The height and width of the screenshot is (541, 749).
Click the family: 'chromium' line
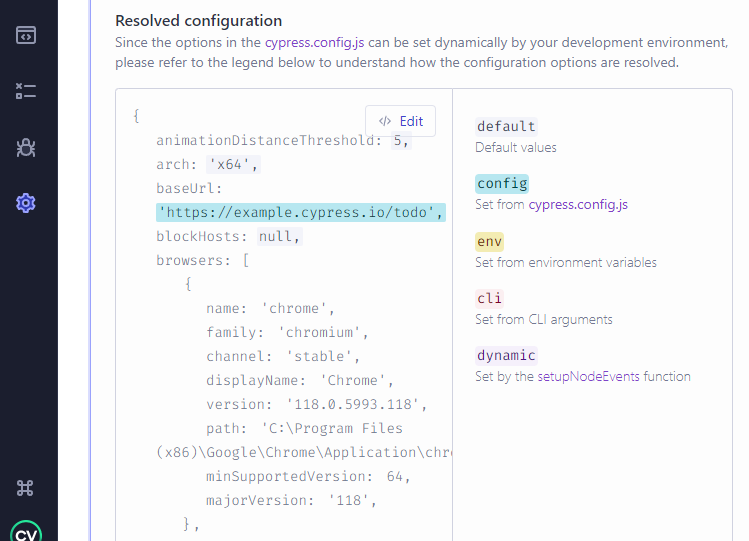(x=287, y=332)
